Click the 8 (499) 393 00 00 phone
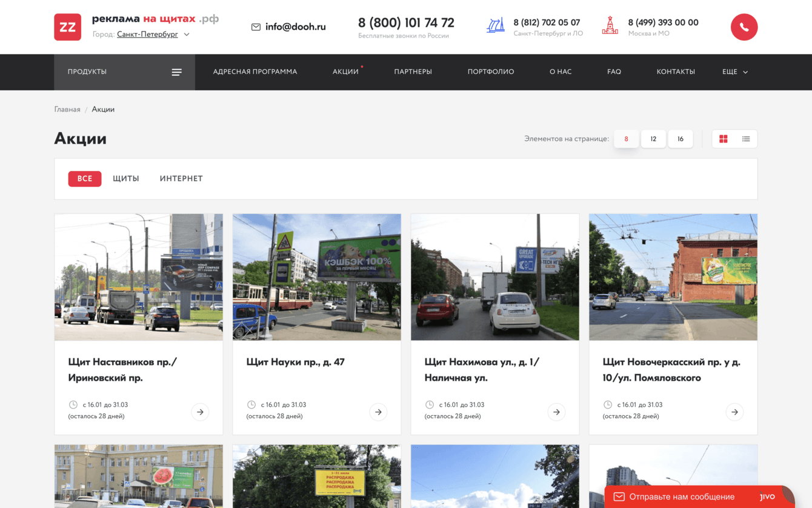The height and width of the screenshot is (508, 812). coord(663,22)
